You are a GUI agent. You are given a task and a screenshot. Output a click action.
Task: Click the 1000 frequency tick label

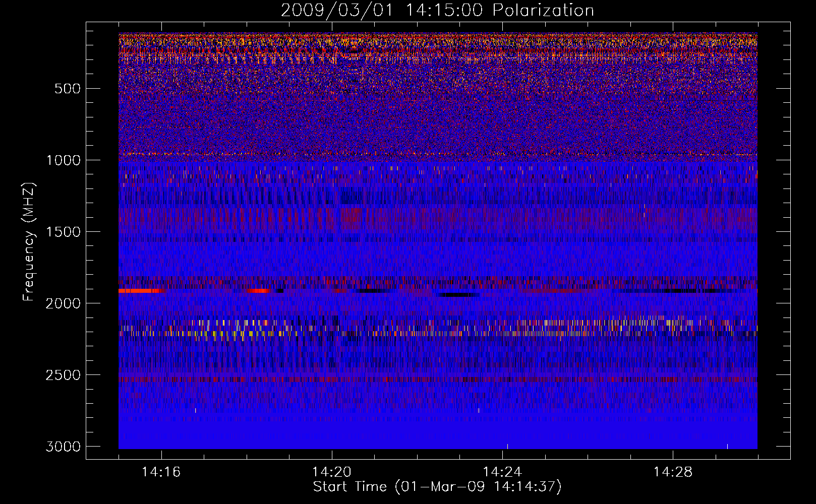(x=63, y=160)
